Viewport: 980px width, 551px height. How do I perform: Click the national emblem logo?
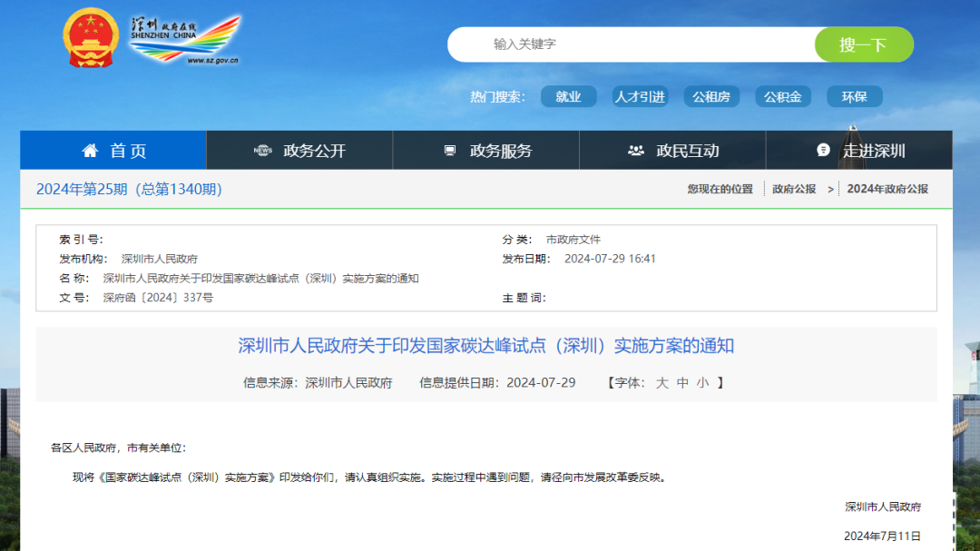(x=90, y=38)
